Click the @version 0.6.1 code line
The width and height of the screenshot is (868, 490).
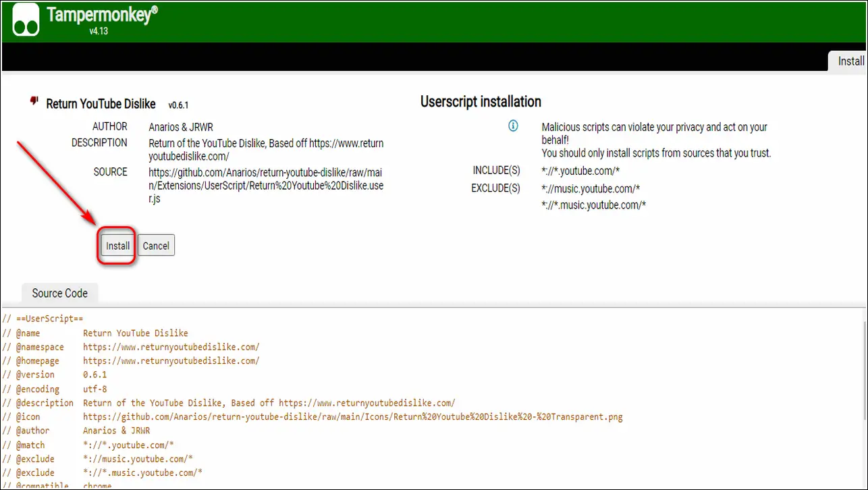(55, 375)
